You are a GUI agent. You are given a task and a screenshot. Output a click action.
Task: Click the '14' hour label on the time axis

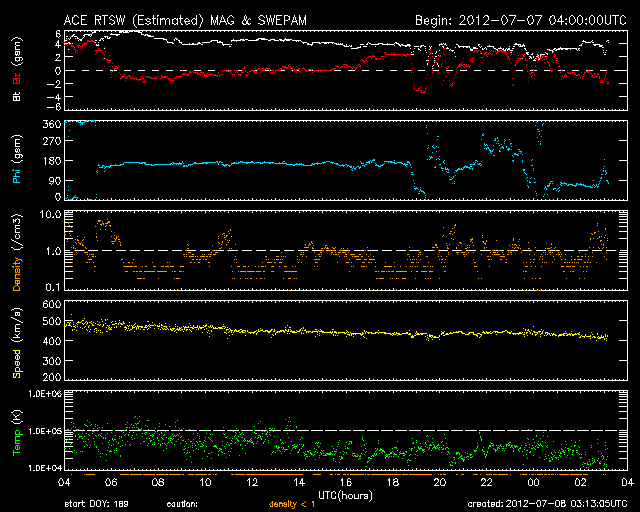tap(299, 482)
